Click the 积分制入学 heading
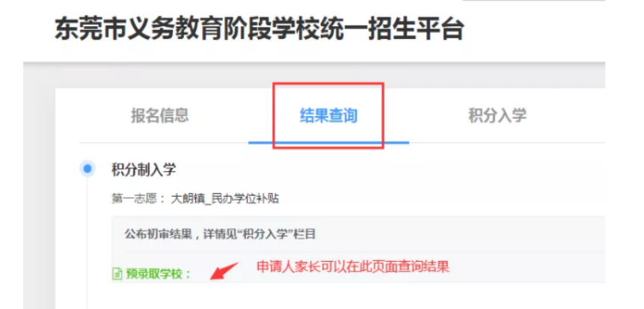The height and width of the screenshot is (309, 644). pos(144,169)
